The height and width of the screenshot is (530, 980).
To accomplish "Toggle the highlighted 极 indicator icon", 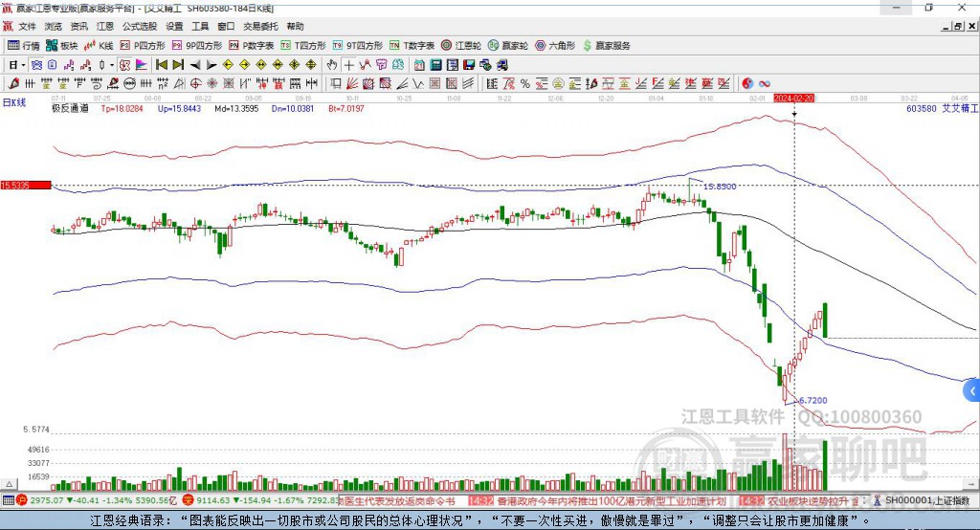I will point(125,65).
